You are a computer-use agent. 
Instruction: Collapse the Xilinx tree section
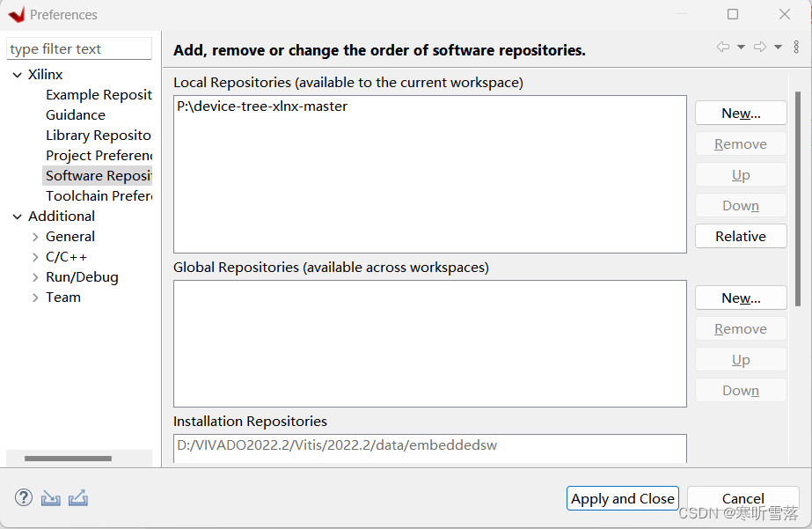point(17,74)
